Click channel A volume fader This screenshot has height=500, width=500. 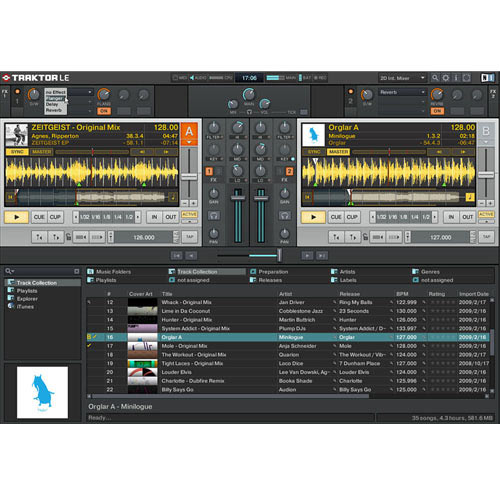(238, 198)
